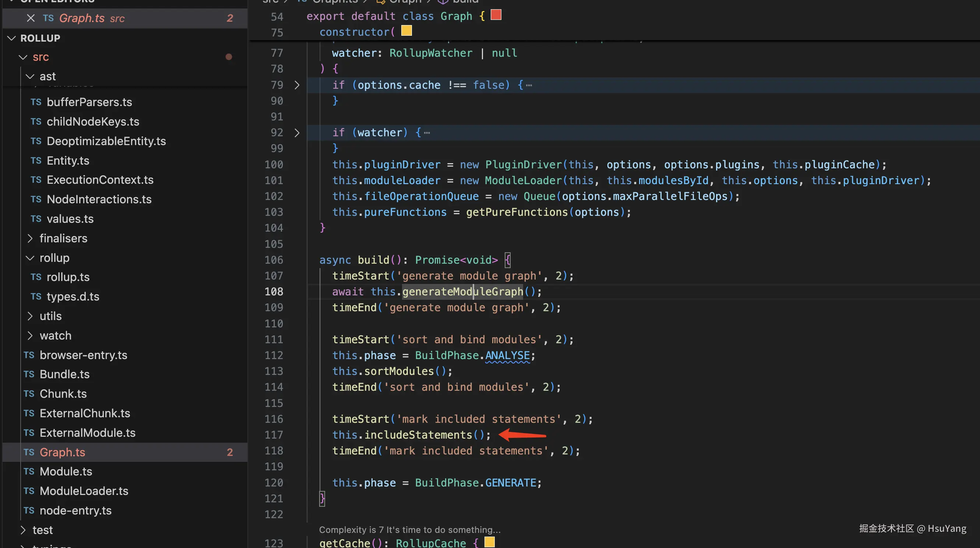The width and height of the screenshot is (980, 548).
Task: Click the TS icon next to Module.ts
Action: tap(29, 471)
